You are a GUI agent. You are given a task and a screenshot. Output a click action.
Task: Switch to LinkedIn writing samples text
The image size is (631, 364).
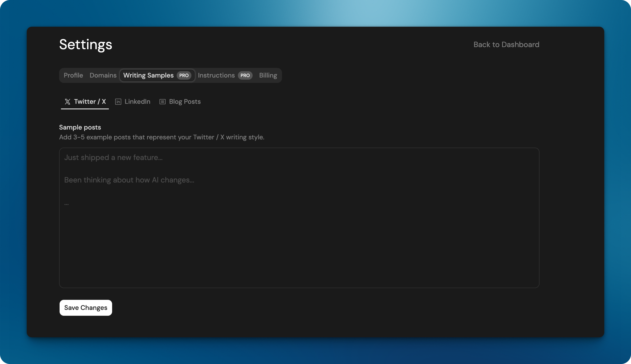click(137, 102)
